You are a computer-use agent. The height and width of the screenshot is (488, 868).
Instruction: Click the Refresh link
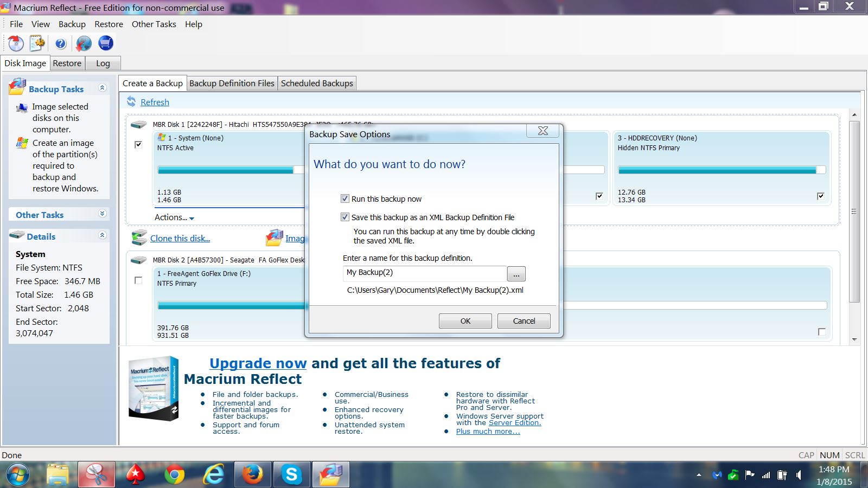click(x=155, y=102)
